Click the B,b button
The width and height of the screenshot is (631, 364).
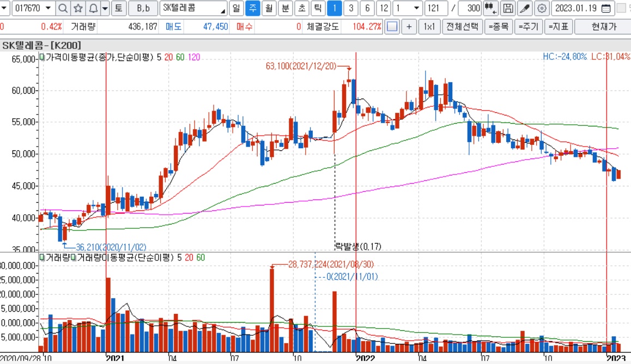(x=143, y=8)
